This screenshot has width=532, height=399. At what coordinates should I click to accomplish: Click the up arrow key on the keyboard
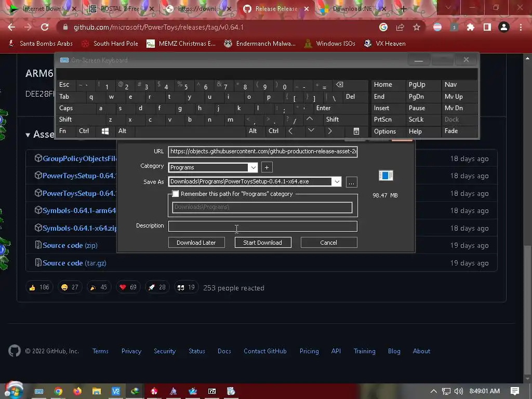310,119
